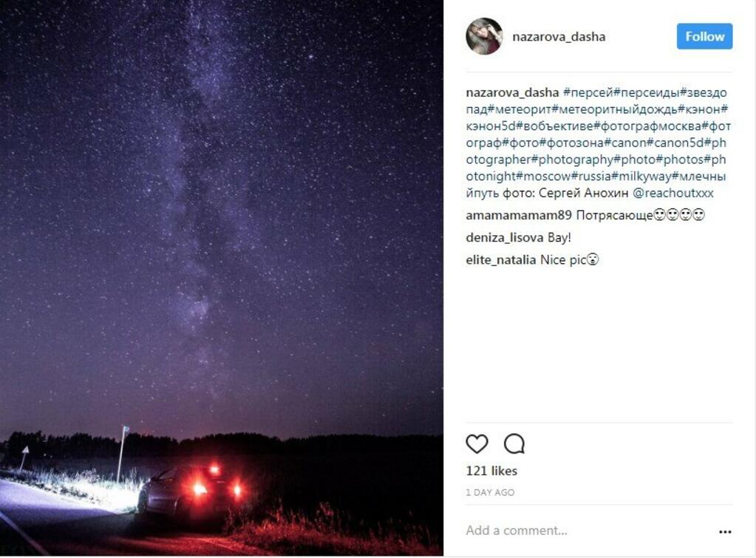Image resolution: width=756 pixels, height=558 pixels.
Task: Follow the nazarova_dasha account
Action: tap(704, 36)
